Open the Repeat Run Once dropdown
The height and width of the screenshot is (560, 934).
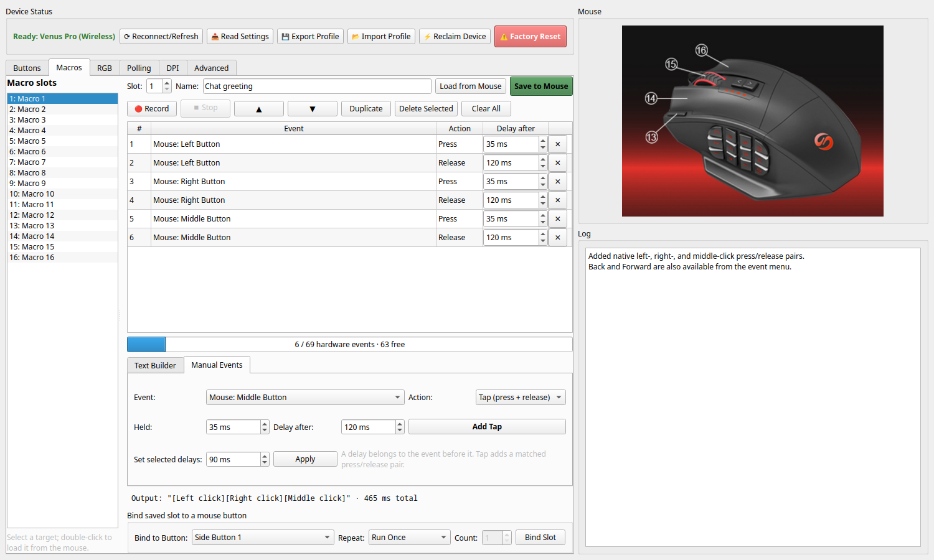(410, 537)
